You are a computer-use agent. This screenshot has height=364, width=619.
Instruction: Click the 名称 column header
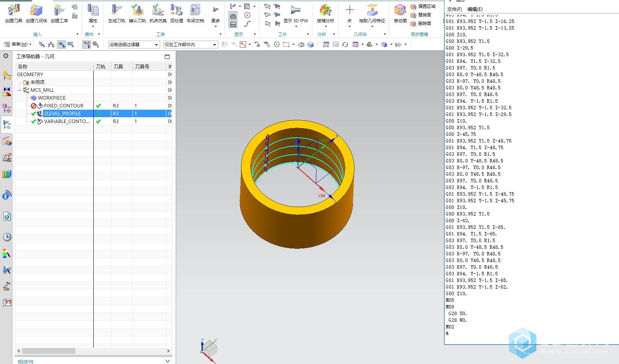pos(54,66)
